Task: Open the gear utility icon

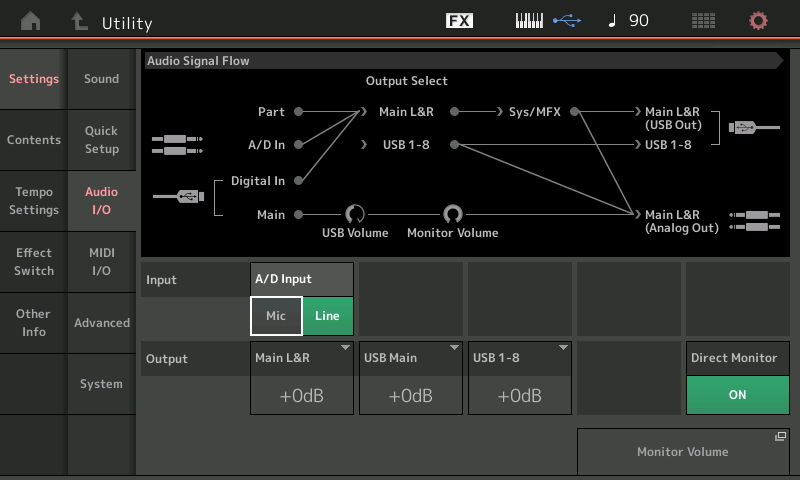Action: [x=758, y=21]
